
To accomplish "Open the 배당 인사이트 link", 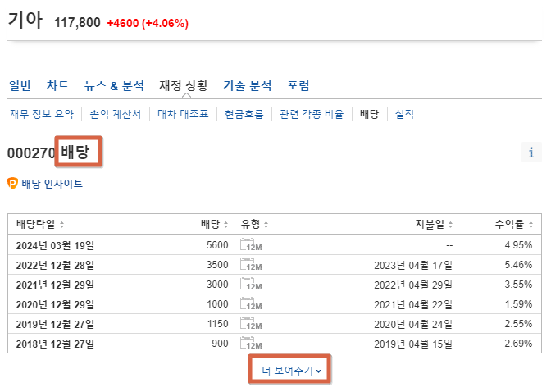I will [52, 184].
